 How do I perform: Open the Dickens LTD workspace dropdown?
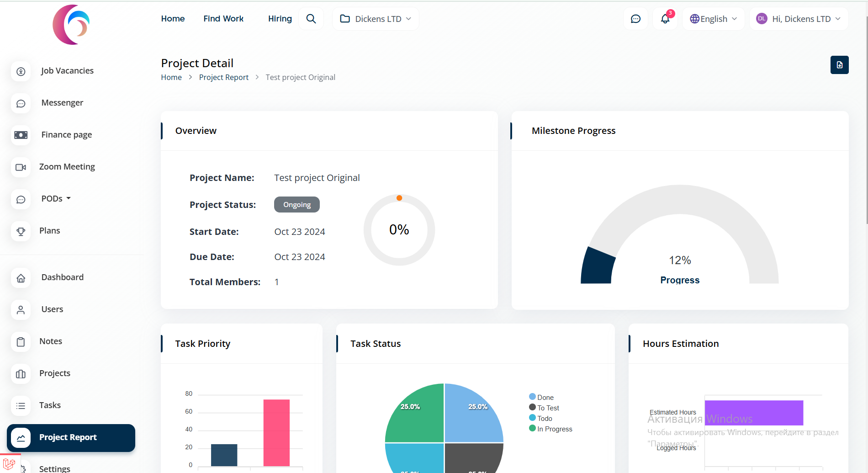pyautogui.click(x=376, y=19)
